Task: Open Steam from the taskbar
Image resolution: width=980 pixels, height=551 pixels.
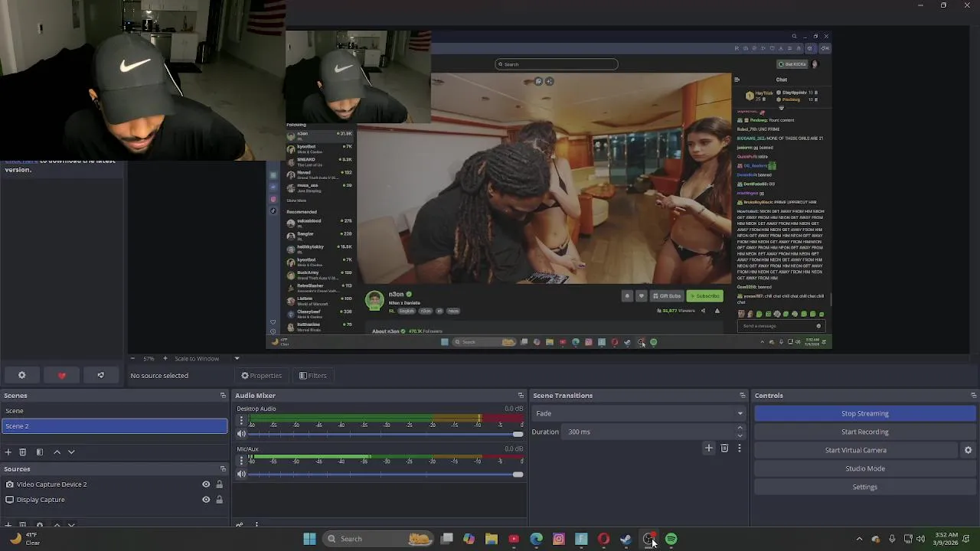Action: 626,539
